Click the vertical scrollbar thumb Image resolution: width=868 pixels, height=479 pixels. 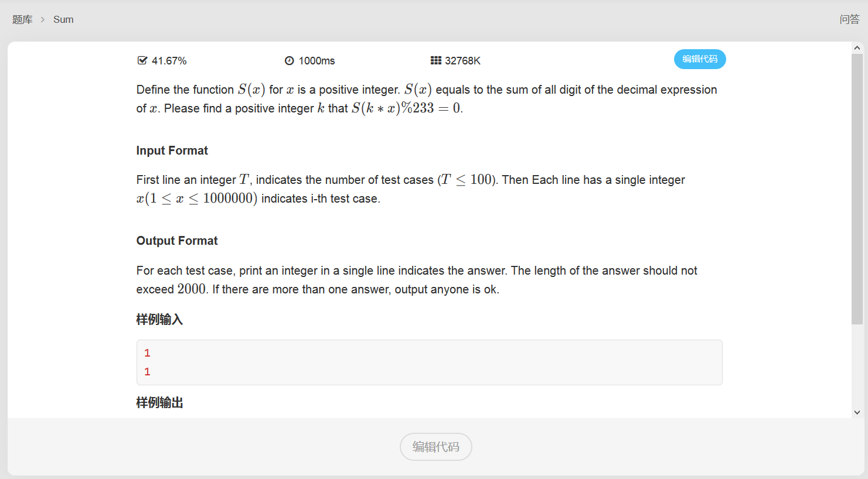(857, 189)
